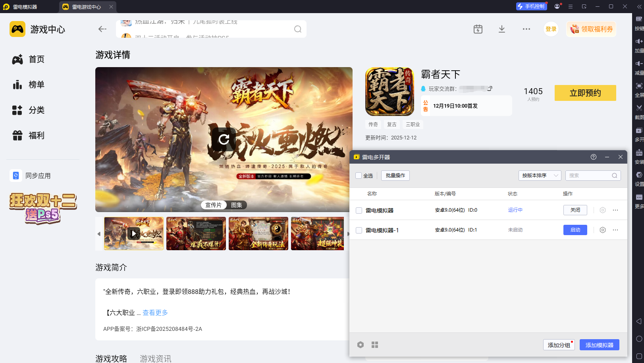Open the 超强神装 screenshot thumbnail

[x=318, y=234]
